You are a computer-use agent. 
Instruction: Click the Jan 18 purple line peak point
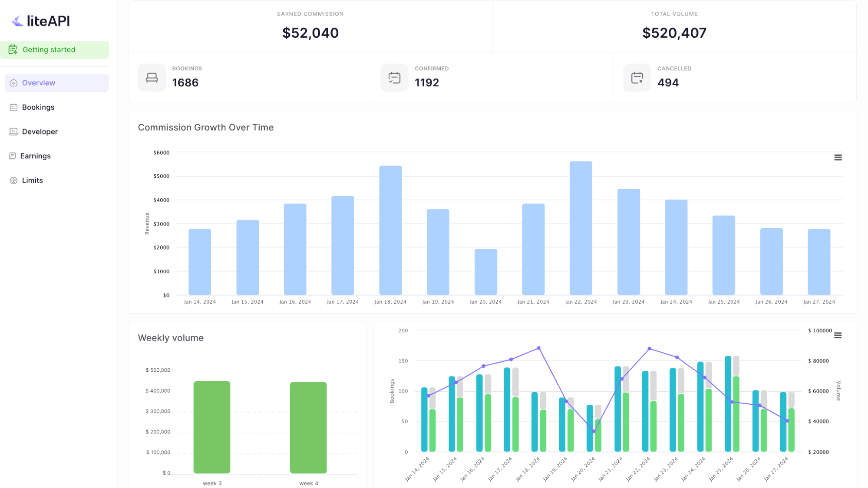tap(538, 348)
